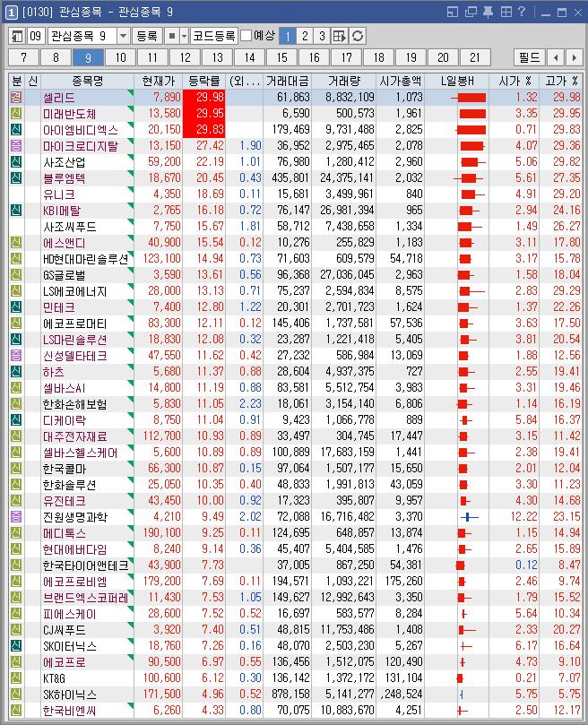Select the 한국비엔씨 stock name
This screenshot has height=725, width=588.
[69, 710]
